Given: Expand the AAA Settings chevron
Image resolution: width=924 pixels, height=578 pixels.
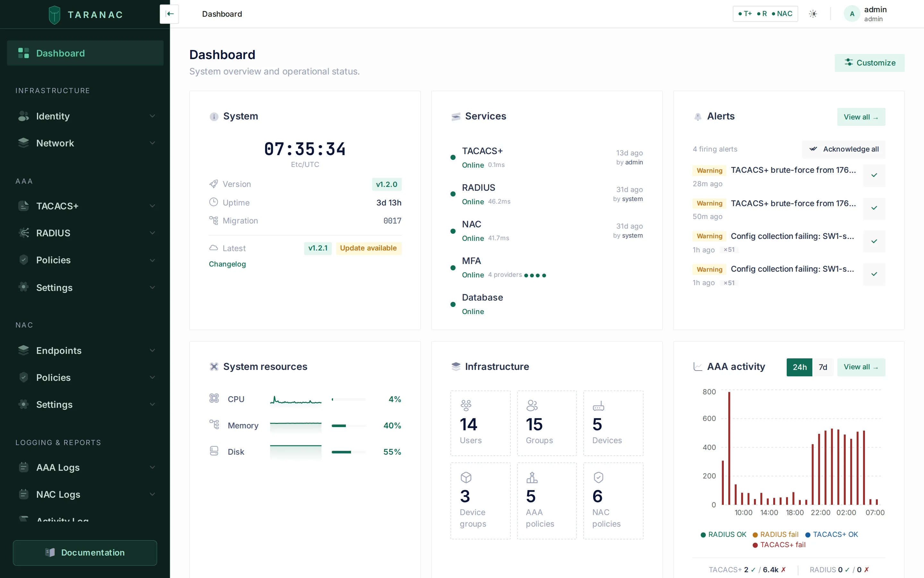Looking at the screenshot, I should coord(152,287).
